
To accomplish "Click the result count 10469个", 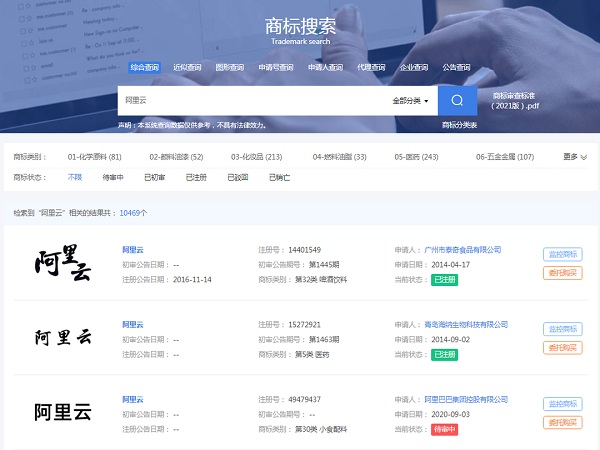I will coord(133,213).
